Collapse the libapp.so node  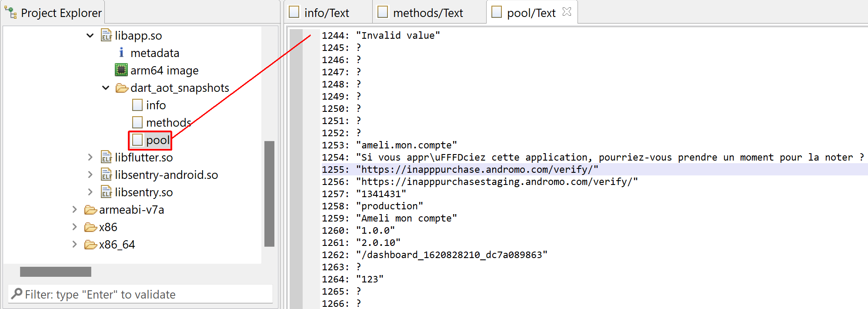pos(90,35)
